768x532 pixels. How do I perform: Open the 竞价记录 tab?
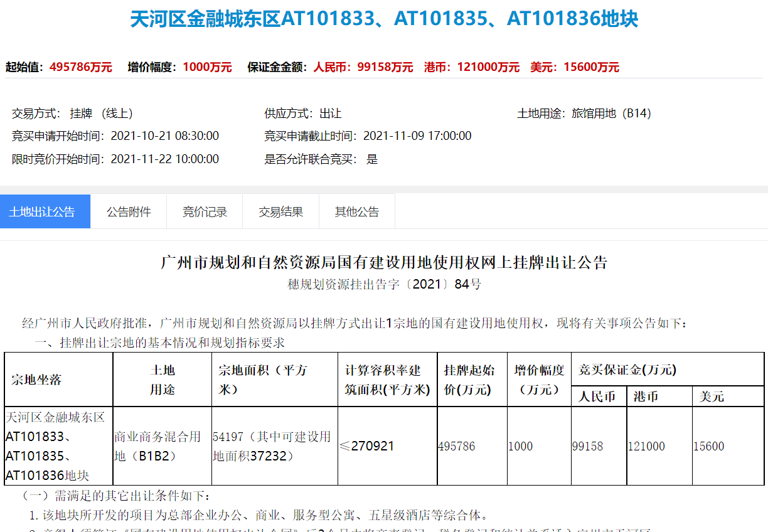pyautogui.click(x=205, y=211)
